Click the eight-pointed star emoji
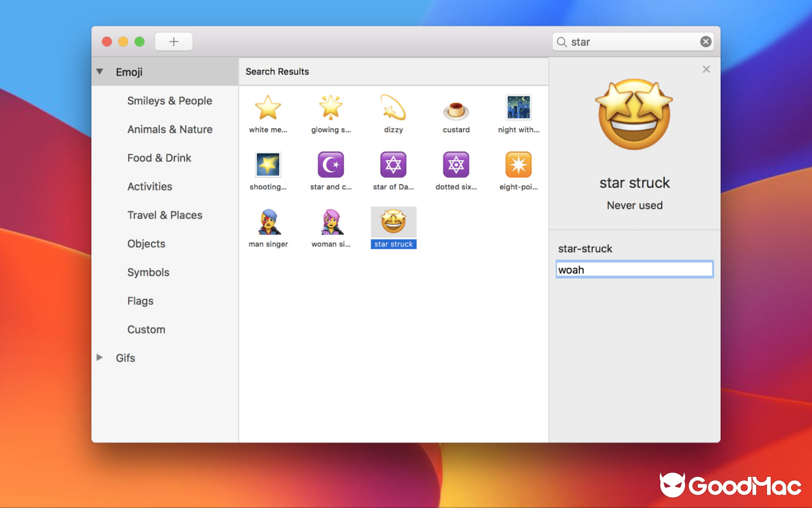 (519, 165)
